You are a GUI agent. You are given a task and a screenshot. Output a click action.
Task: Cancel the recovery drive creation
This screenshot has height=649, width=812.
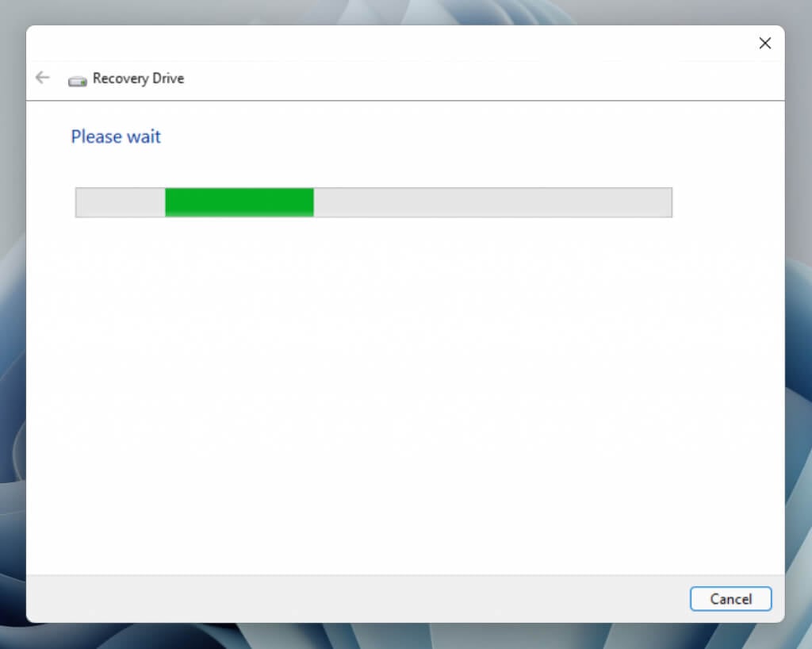(730, 599)
